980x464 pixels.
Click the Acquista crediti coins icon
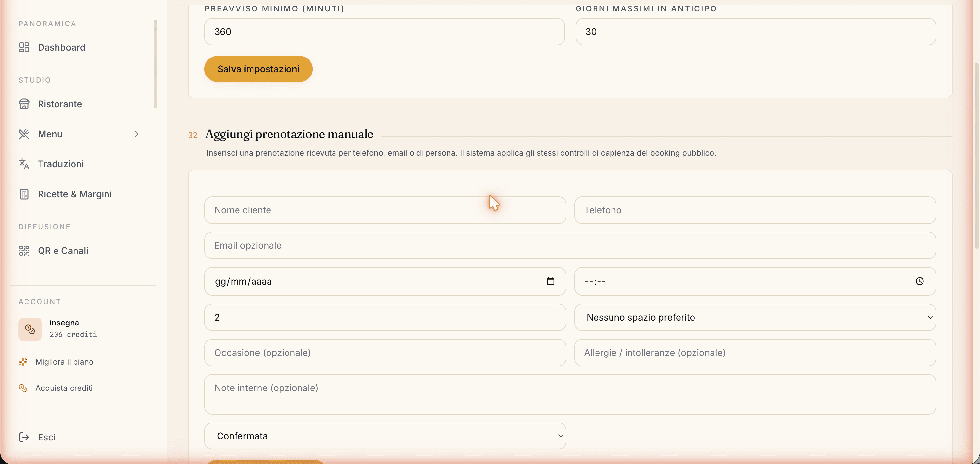23,388
